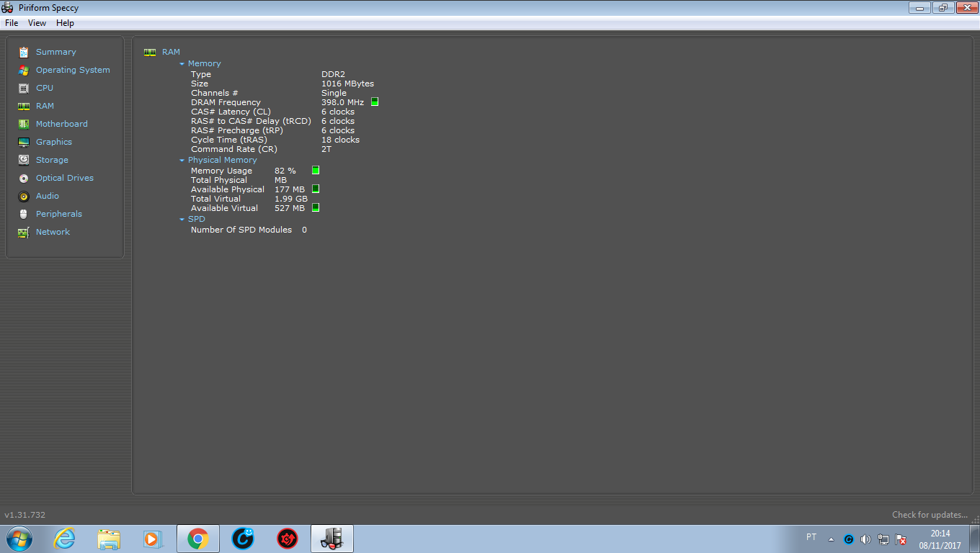The image size is (980, 553).
Task: Click the green indicator beside DRAM Frequency
Action: (375, 102)
